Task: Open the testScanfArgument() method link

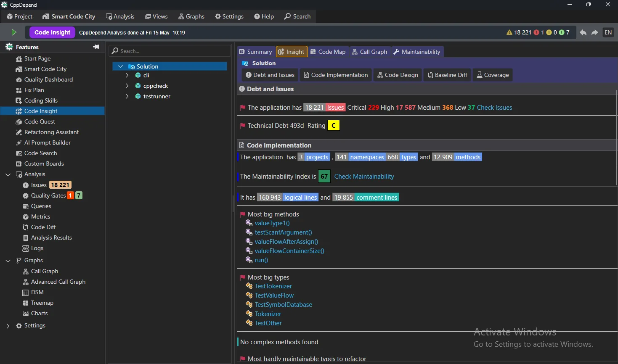Action: pyautogui.click(x=283, y=232)
